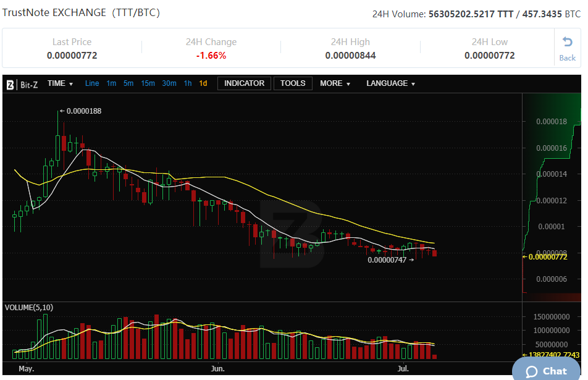Click the 24H Low value 0.00000772
The width and height of the screenshot is (588, 380).
[x=489, y=56]
